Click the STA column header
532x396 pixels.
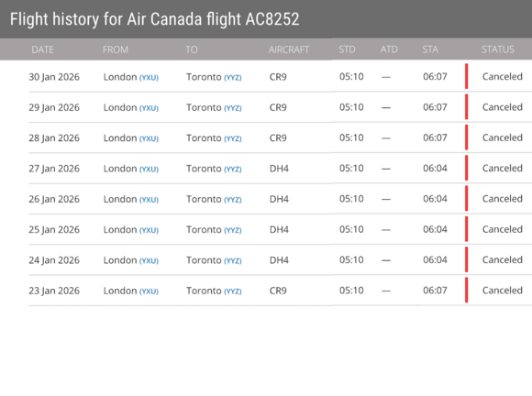(430, 49)
